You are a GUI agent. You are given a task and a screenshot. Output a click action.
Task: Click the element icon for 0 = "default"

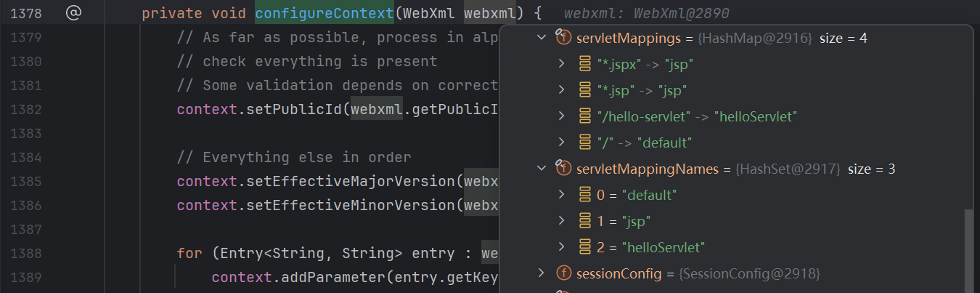pos(584,195)
